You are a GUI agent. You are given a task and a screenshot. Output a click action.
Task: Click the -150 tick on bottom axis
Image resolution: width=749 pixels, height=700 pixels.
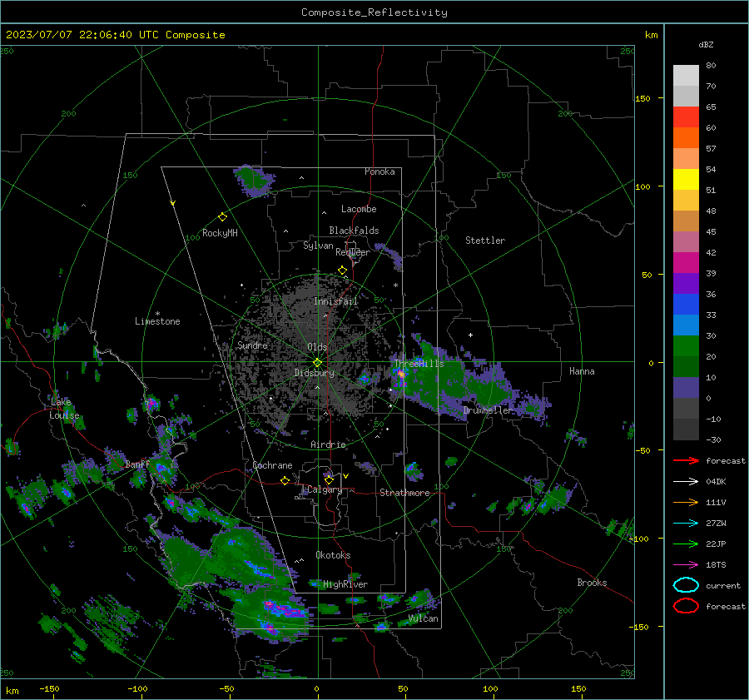point(49,688)
